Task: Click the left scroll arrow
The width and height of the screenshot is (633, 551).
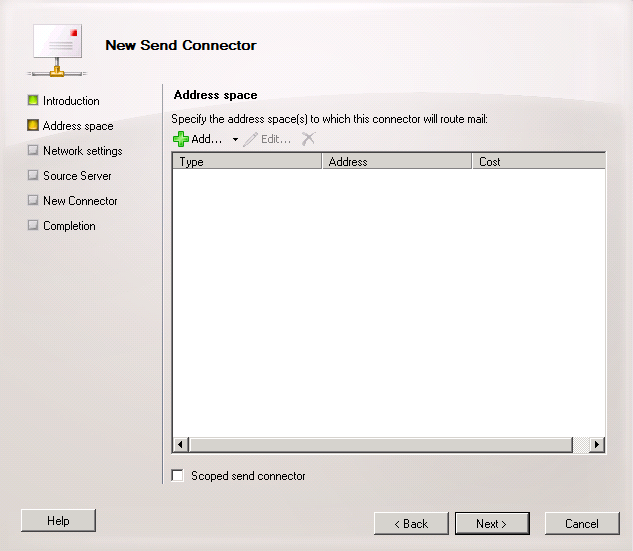Action: coord(180,444)
